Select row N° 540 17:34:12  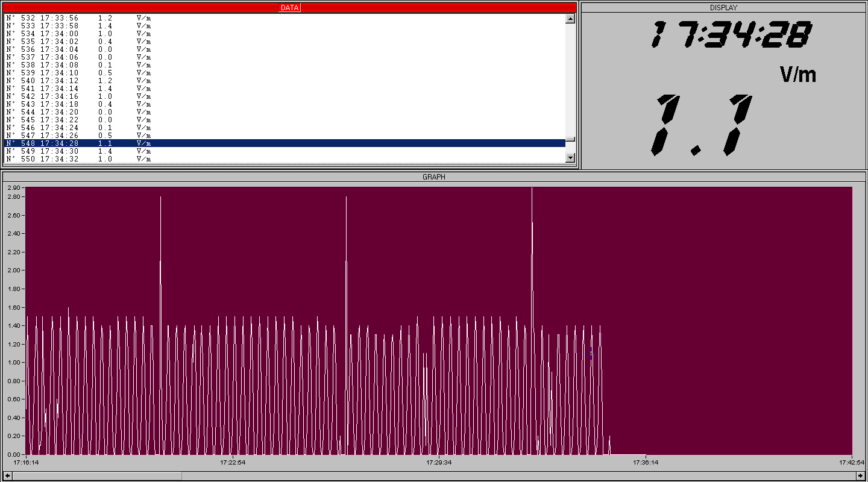tap(285, 81)
